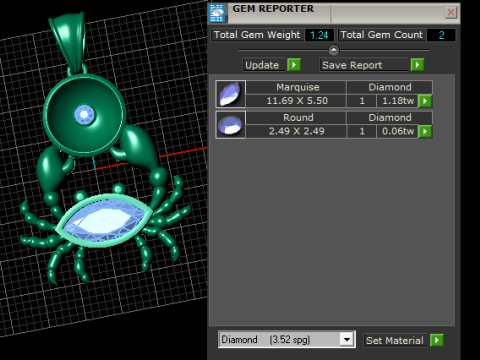Screen dimensions: 480x360
Task: Click the green arrow next to Save Report
Action: (417, 65)
